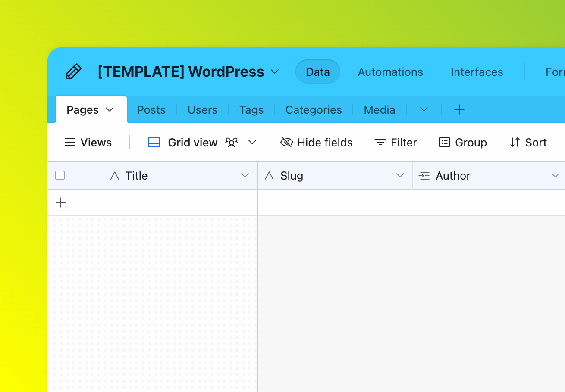Screen dimensions: 565x392
Task: Switch to Automations
Action: pyautogui.click(x=390, y=72)
